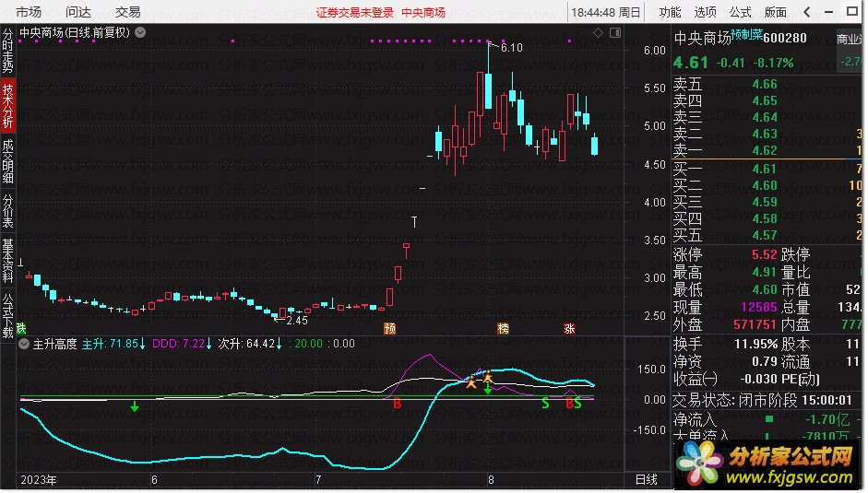Click red B signal in indicator pane
This screenshot has width=868, height=493.
397,404
